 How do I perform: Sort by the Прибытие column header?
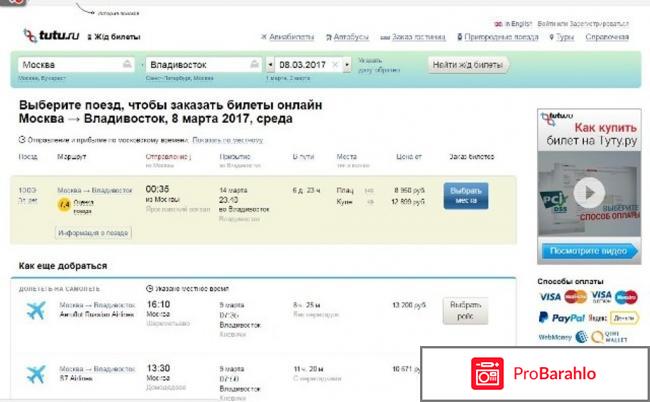[x=235, y=157]
